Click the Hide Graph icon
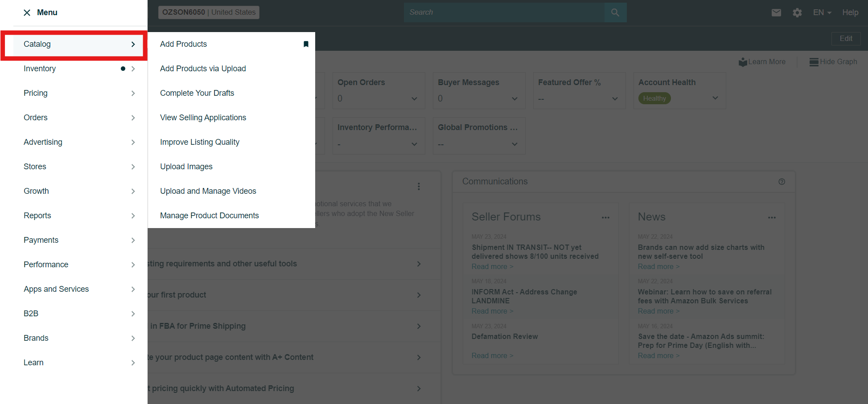Screen dimensions: 868x404 point(814,62)
